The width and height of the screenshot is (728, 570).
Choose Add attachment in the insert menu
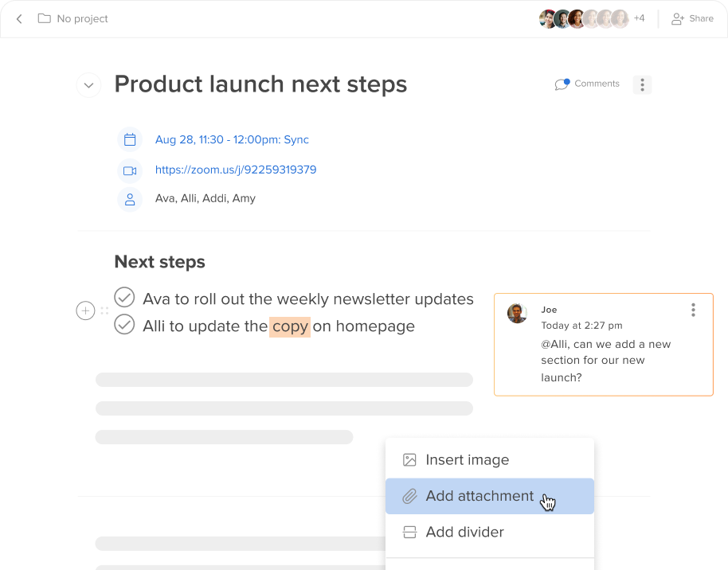[x=490, y=496]
